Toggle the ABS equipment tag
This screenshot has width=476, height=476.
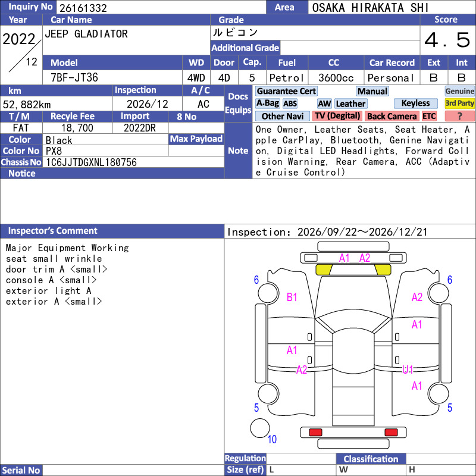290,104
